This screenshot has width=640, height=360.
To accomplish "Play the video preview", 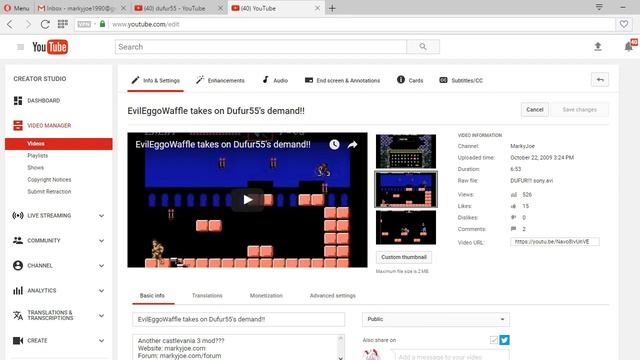I will tap(247, 200).
